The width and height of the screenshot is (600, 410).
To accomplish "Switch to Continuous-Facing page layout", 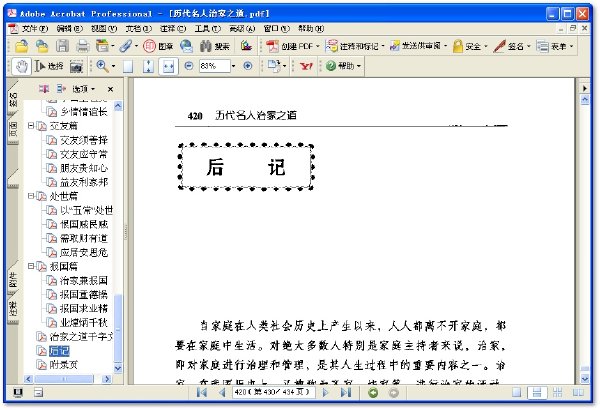I will (558, 392).
